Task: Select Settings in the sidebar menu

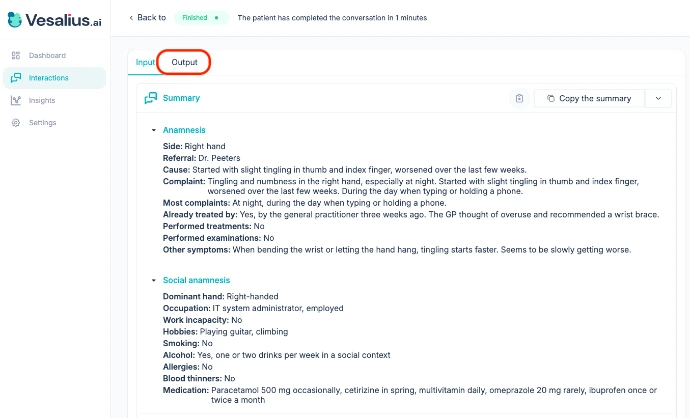Action: 42,123
